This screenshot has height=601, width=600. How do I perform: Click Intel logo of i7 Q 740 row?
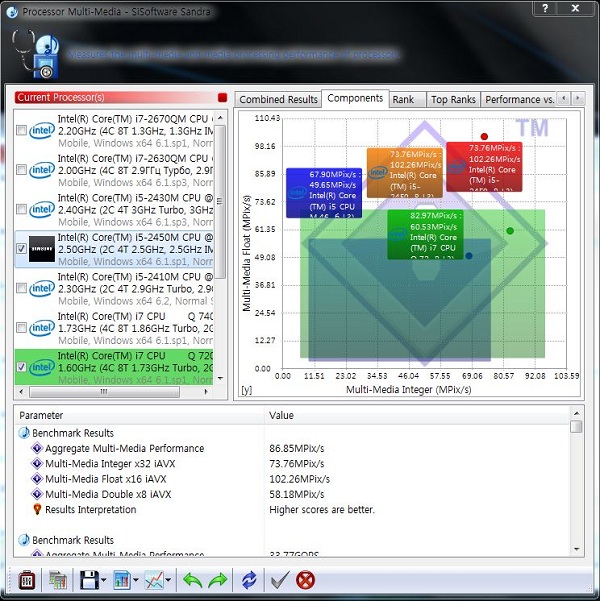(x=42, y=328)
